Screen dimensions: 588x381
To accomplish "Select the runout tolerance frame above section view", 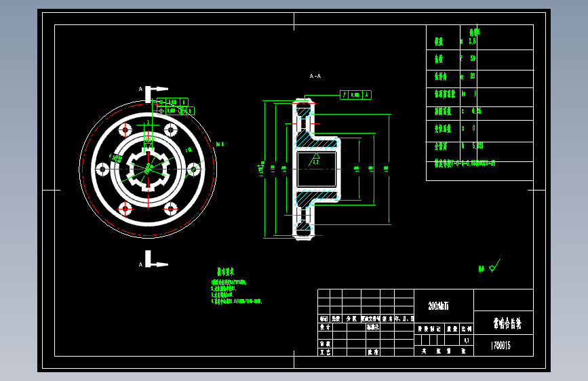I will click(355, 95).
